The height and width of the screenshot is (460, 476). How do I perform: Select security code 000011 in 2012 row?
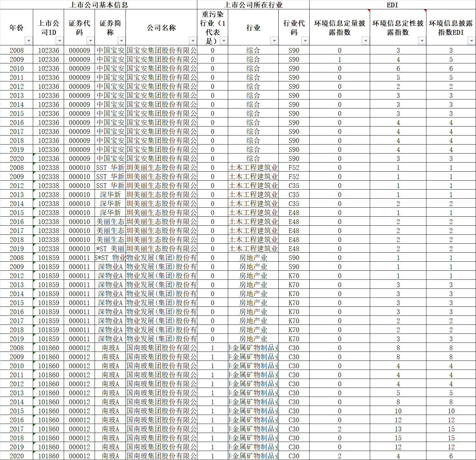click(79, 276)
